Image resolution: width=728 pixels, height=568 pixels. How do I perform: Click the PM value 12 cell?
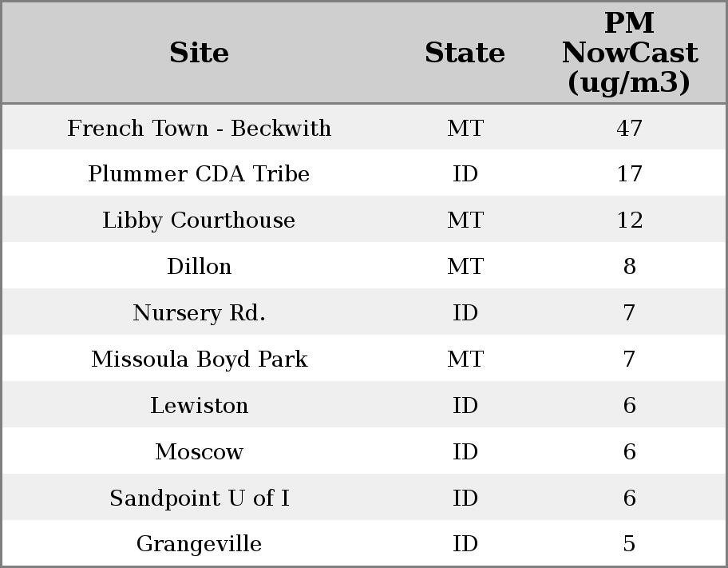[629, 220]
